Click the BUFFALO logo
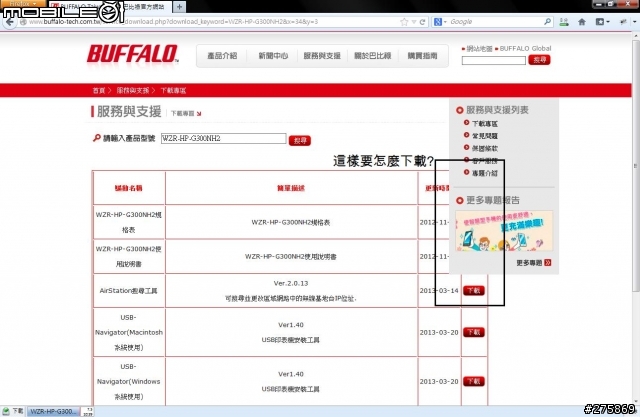640x417 pixels. point(133,54)
